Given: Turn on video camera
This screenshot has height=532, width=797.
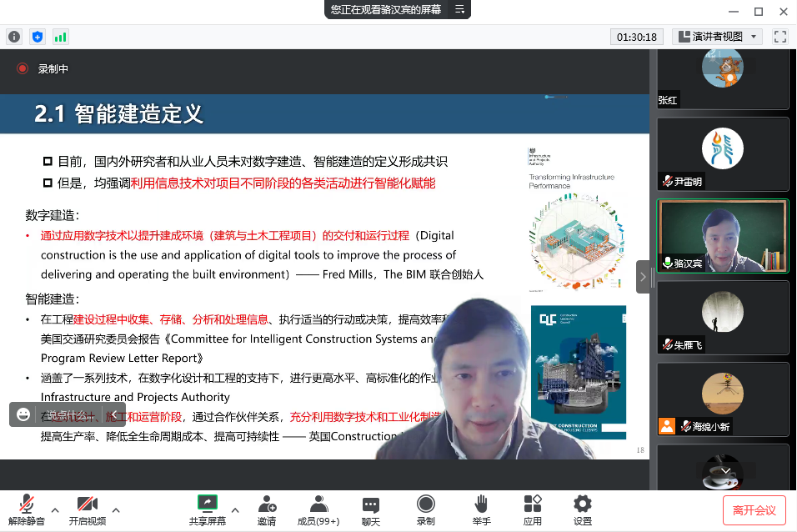Looking at the screenshot, I should (x=88, y=510).
